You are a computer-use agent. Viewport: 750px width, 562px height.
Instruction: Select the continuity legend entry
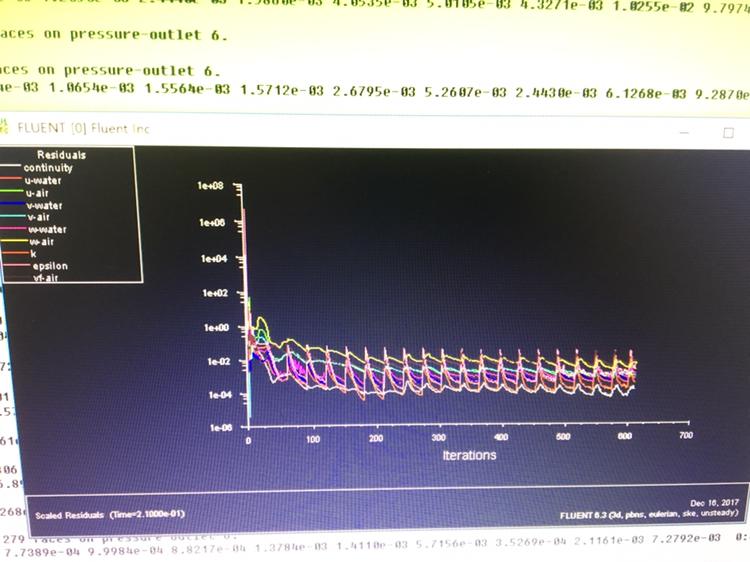[48, 167]
